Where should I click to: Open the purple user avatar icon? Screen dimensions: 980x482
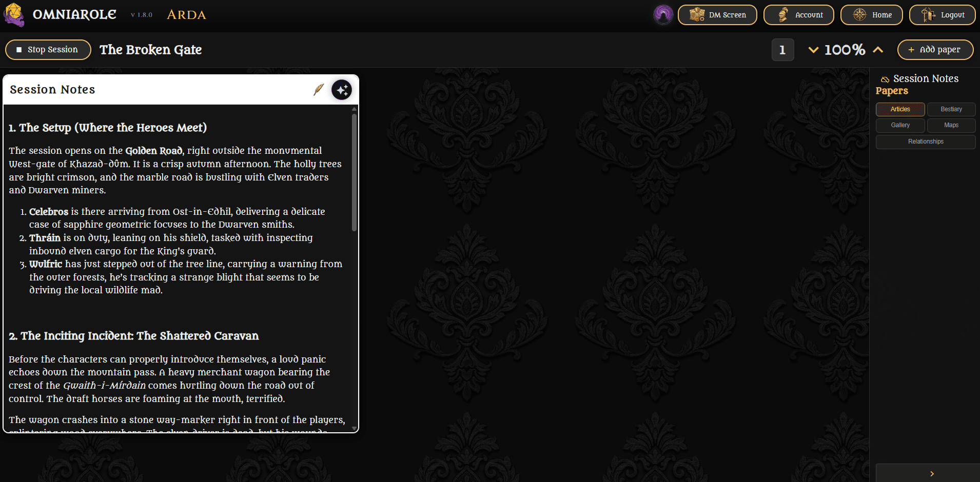point(663,15)
